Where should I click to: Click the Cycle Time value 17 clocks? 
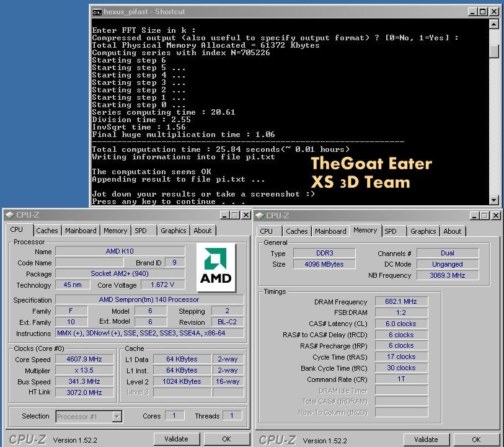pos(401,356)
